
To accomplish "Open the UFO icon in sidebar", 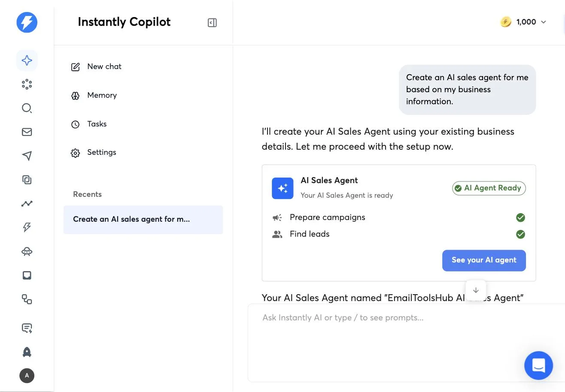I will click(27, 252).
